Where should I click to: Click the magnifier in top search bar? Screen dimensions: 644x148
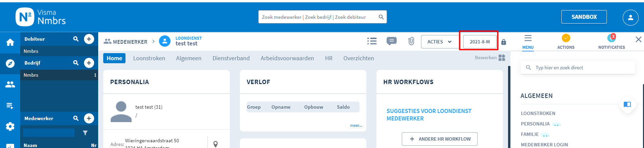click(381, 17)
